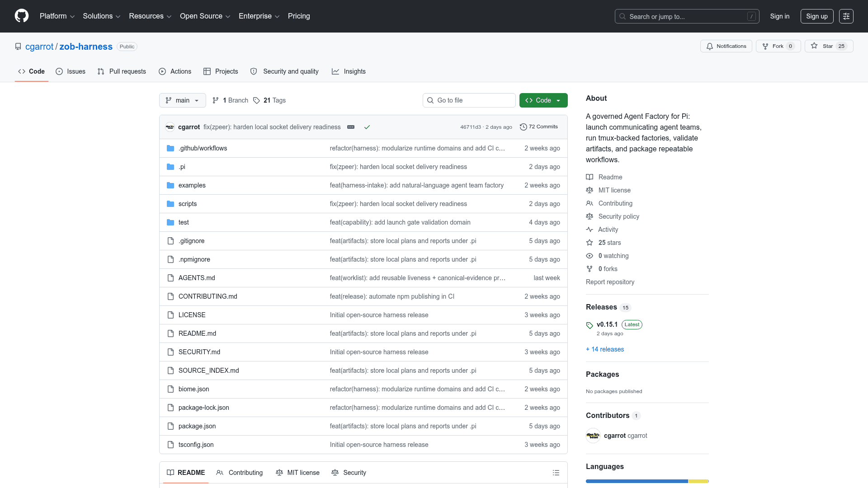Open the Notifications button
This screenshot has width=868, height=488.
726,46
